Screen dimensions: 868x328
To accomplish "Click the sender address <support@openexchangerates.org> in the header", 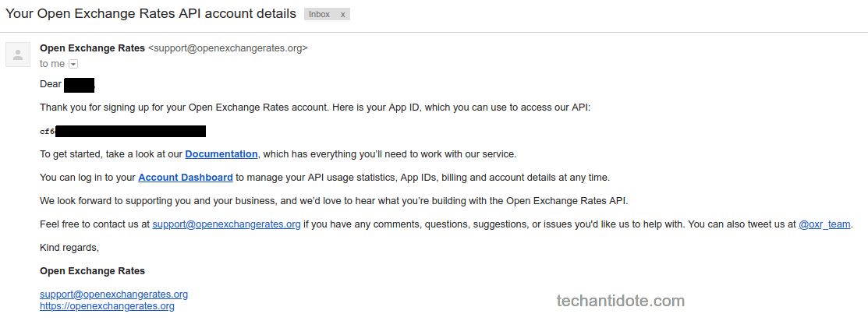I will point(228,48).
